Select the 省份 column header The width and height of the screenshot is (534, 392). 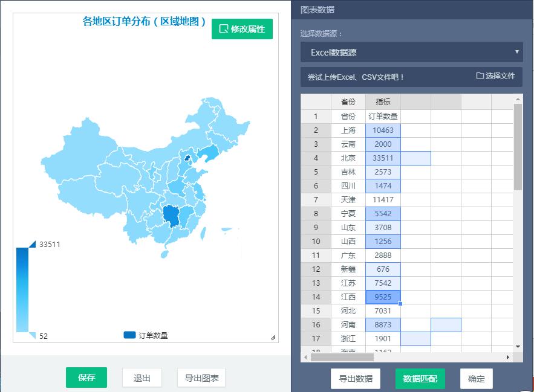(348, 101)
